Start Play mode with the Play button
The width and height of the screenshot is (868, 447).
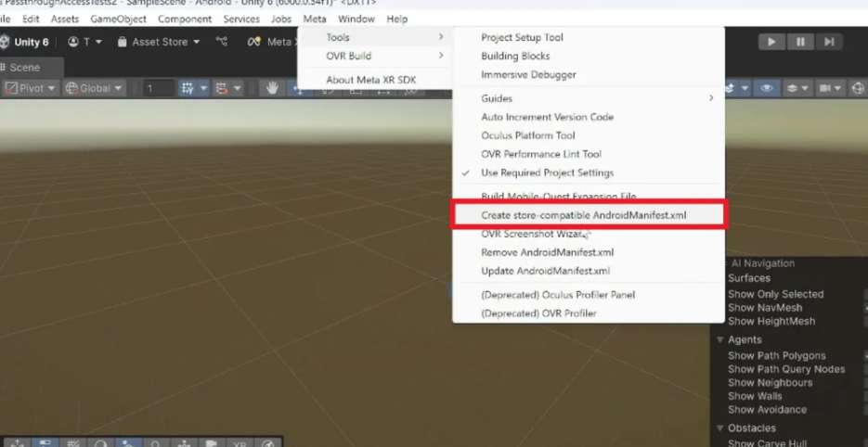click(x=771, y=42)
